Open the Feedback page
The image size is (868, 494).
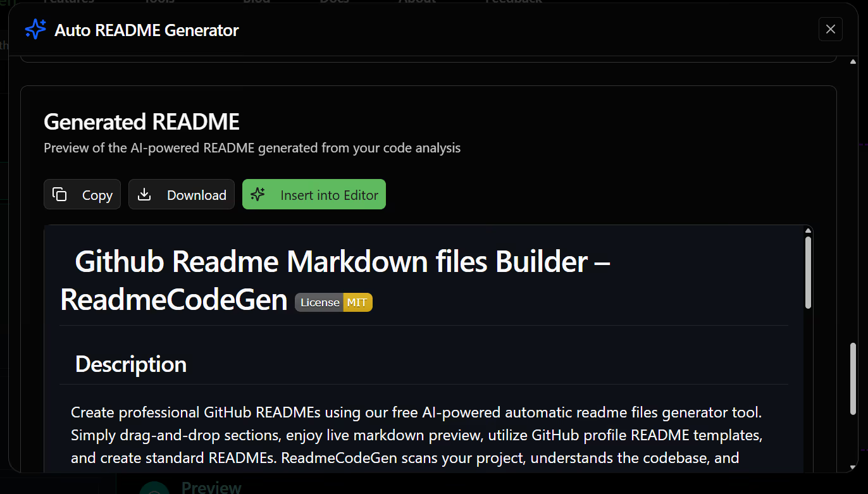pos(513,3)
